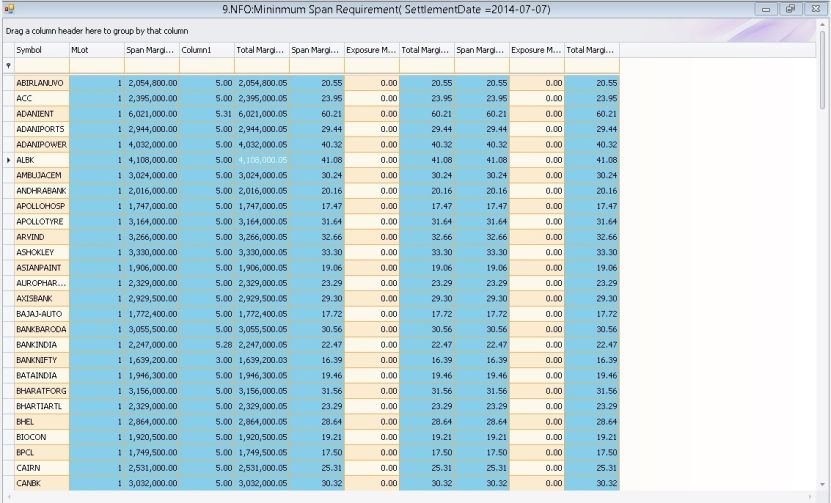The image size is (831, 503).
Task: Sort by the MLot column header
Action: 96,50
